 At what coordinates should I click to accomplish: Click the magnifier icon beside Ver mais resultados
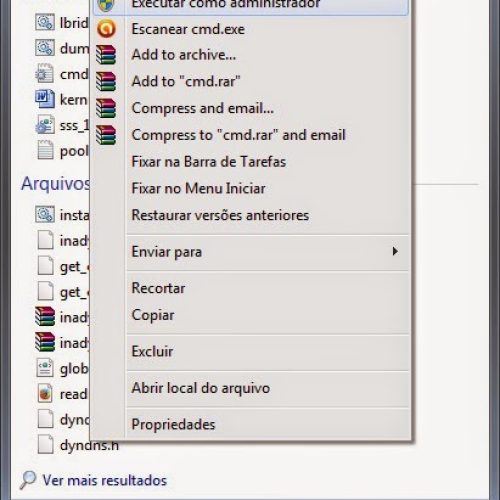tap(28, 480)
